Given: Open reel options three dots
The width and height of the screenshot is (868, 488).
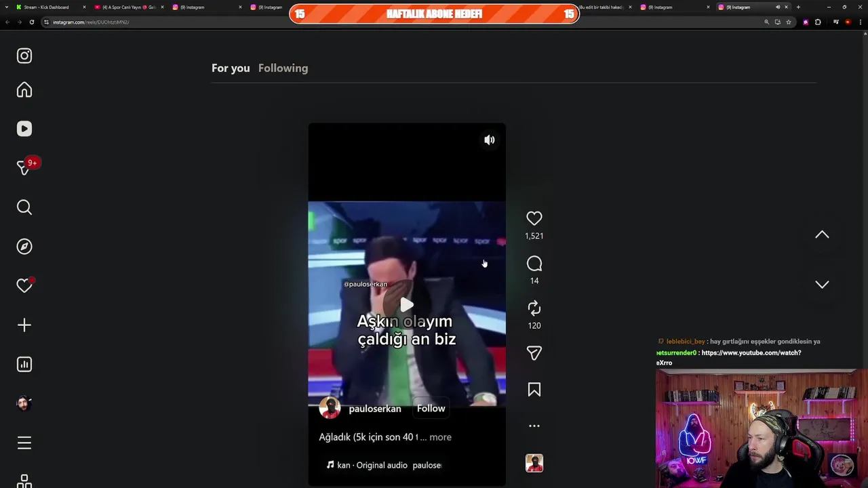Looking at the screenshot, I should [x=534, y=426].
